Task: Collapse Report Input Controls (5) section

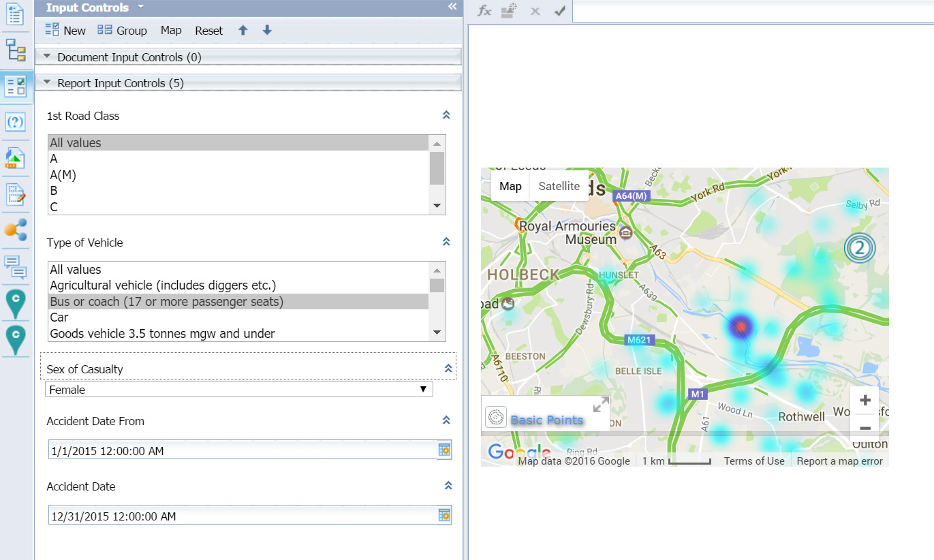Action: [x=48, y=82]
